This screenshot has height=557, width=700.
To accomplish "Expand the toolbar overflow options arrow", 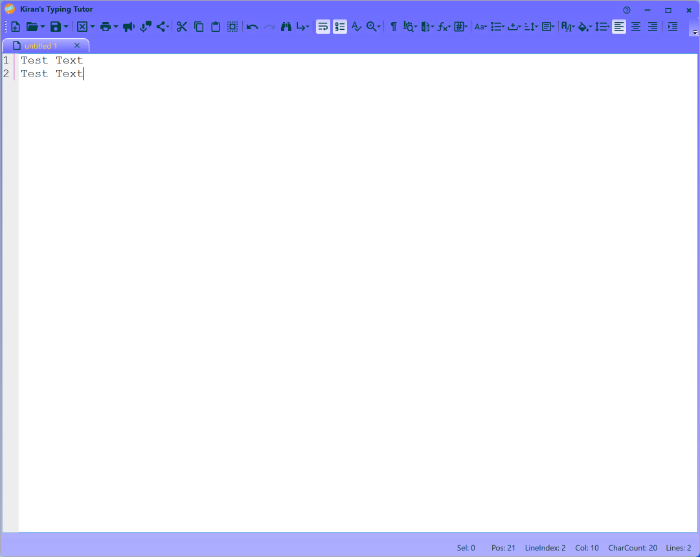I will pos(695,32).
